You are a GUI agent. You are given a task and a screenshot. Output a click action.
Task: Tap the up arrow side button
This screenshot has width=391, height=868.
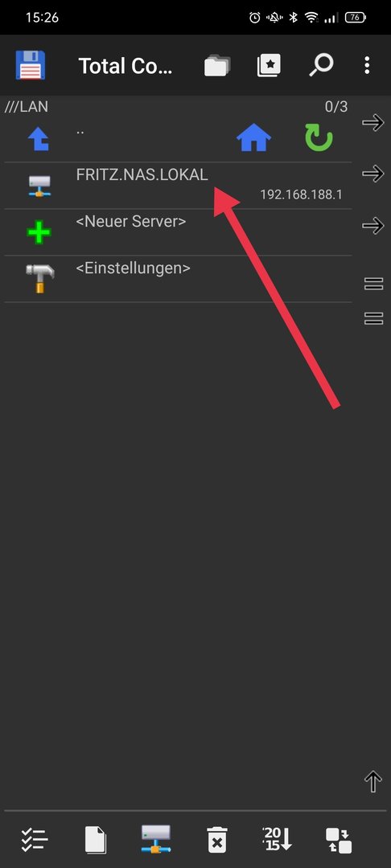tap(373, 782)
